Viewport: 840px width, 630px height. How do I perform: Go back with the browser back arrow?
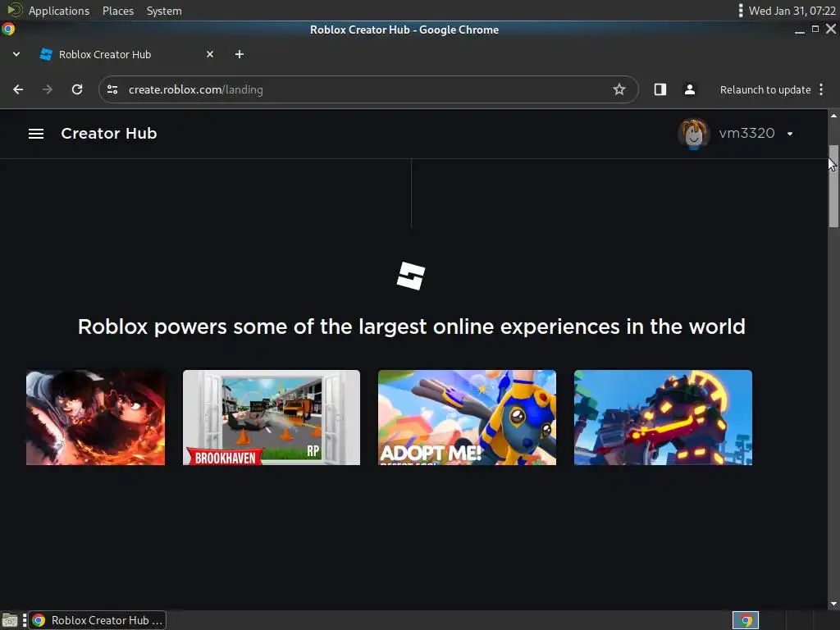[x=18, y=89]
